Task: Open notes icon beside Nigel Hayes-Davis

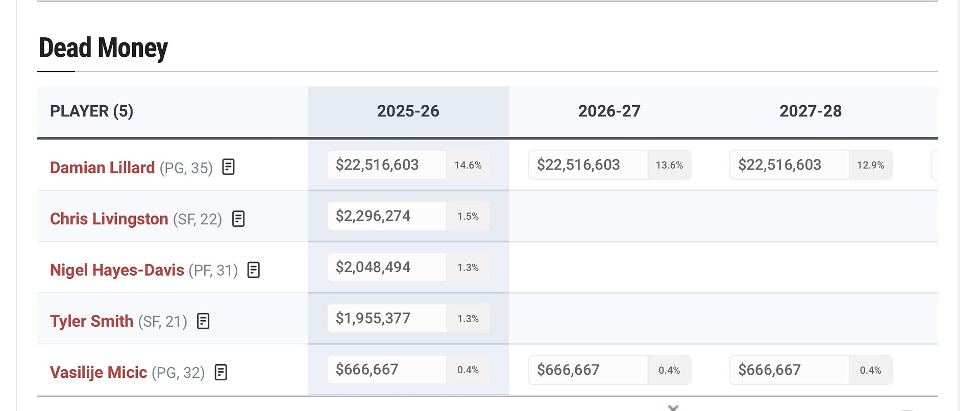Action: (x=254, y=270)
